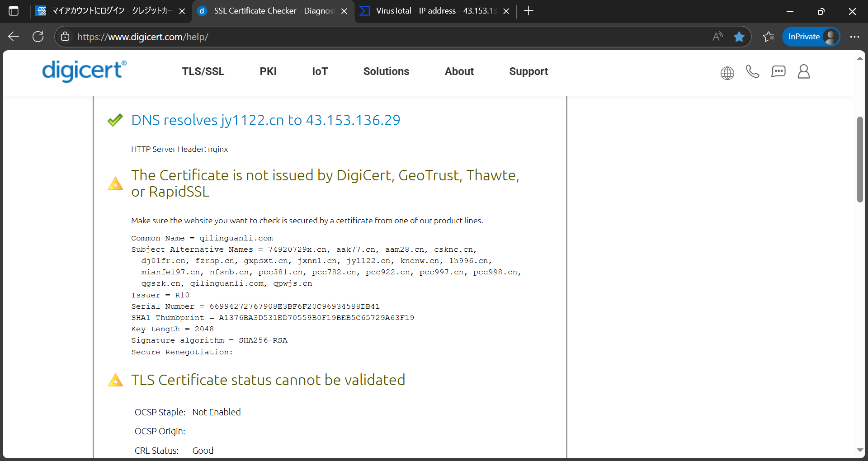
Task: Click the scrollbar up arrow
Action: (860, 58)
